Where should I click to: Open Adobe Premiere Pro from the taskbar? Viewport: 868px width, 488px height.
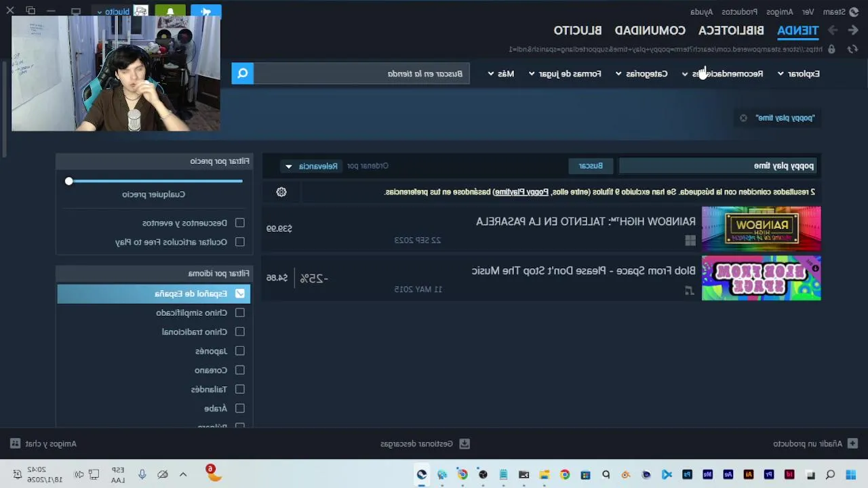[769, 474]
